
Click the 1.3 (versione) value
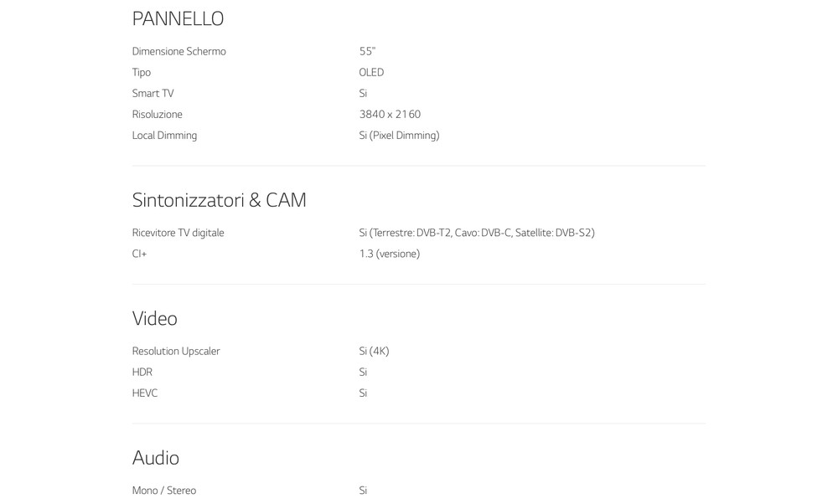[x=389, y=254]
